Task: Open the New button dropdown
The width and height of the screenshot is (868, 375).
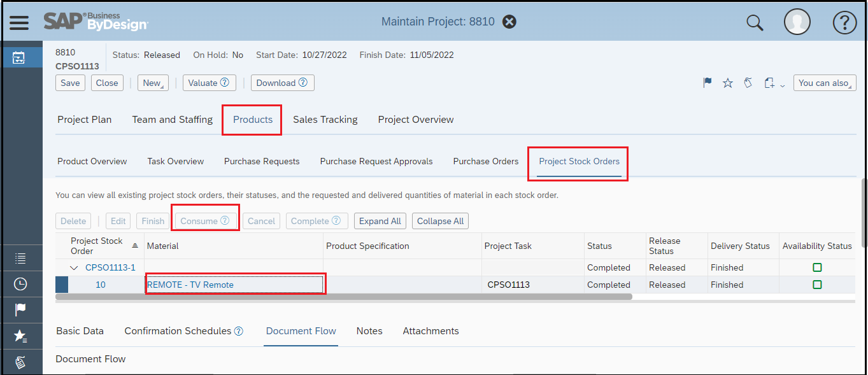Action: pyautogui.click(x=153, y=83)
